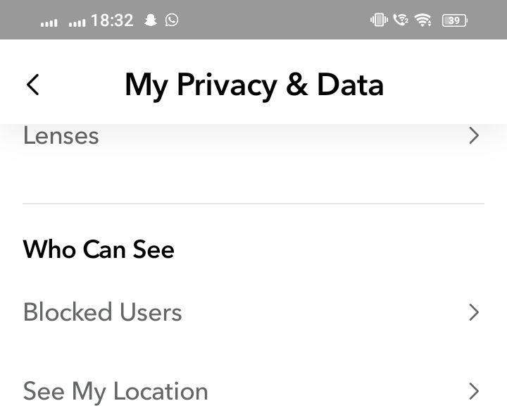Click the divider line above Who Can See

tap(254, 204)
